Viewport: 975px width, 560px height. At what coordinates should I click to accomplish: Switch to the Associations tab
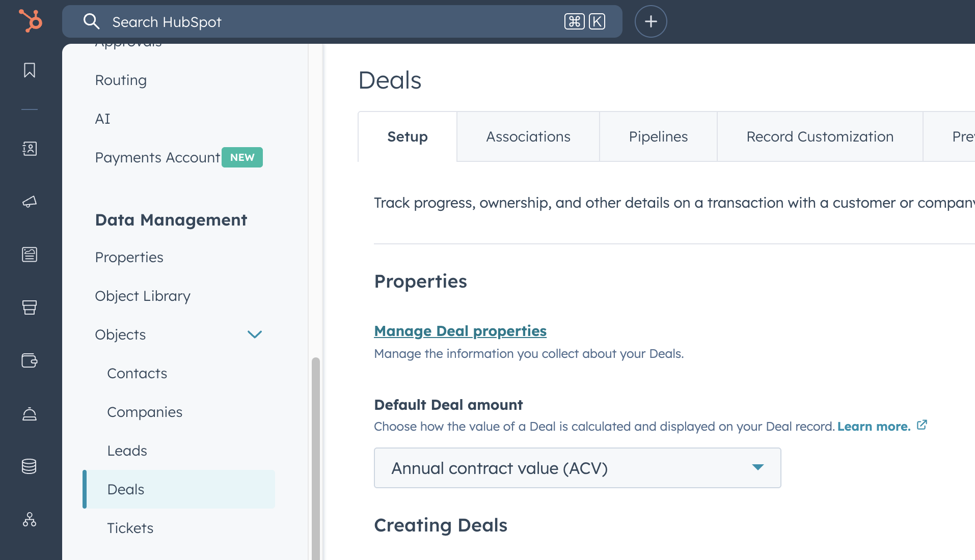pos(528,136)
